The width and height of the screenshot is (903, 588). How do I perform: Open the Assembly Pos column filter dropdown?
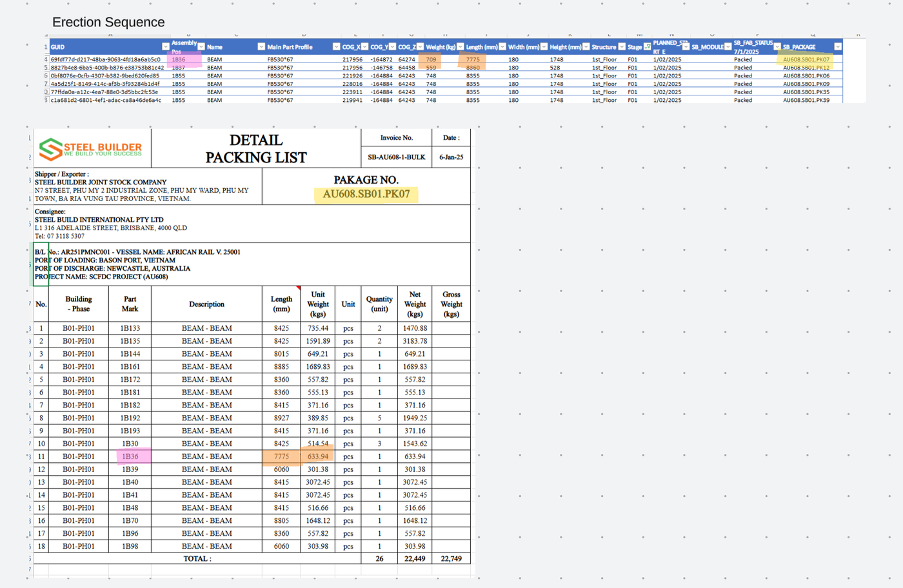click(x=201, y=46)
